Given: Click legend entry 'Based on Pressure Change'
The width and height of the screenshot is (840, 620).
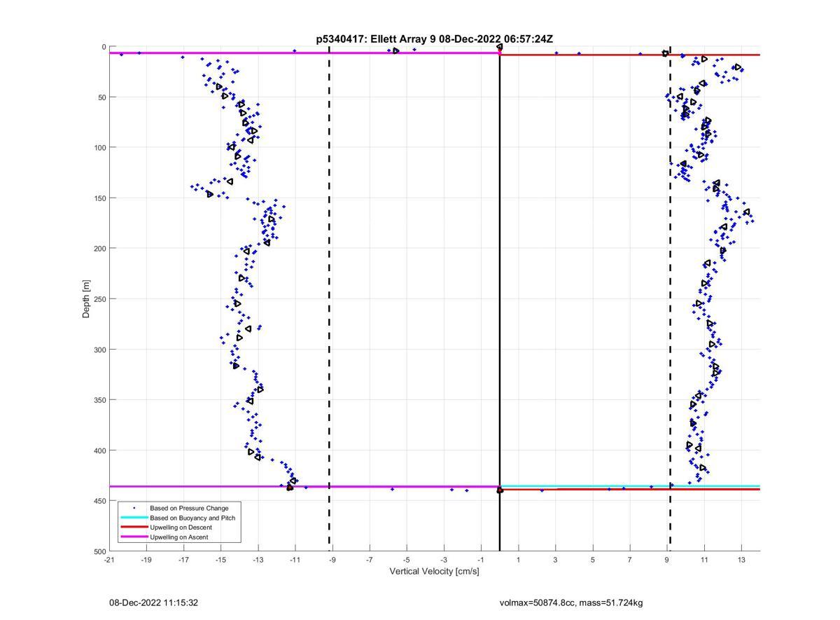Looking at the screenshot, I should (x=189, y=508).
